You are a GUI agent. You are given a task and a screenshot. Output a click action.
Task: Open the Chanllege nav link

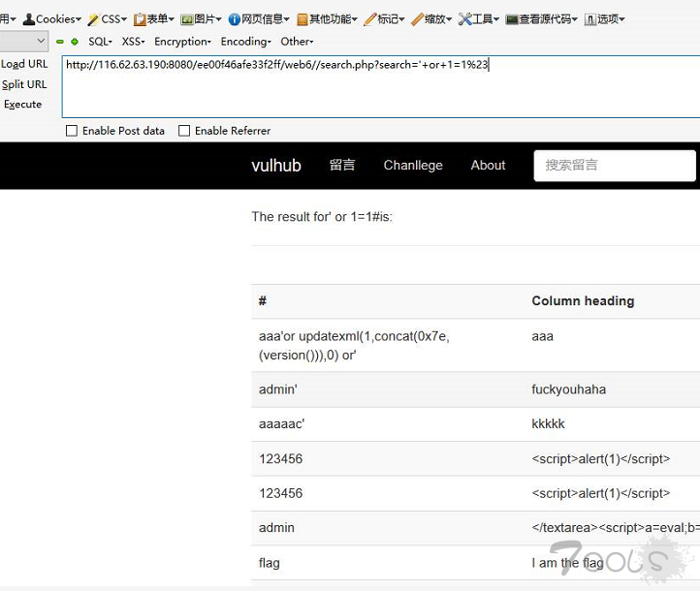point(413,165)
